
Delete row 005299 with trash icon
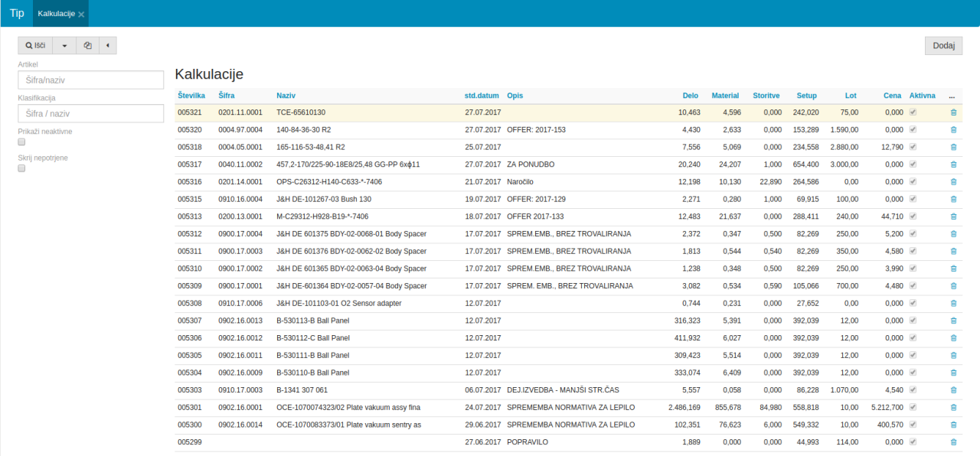[x=953, y=442]
